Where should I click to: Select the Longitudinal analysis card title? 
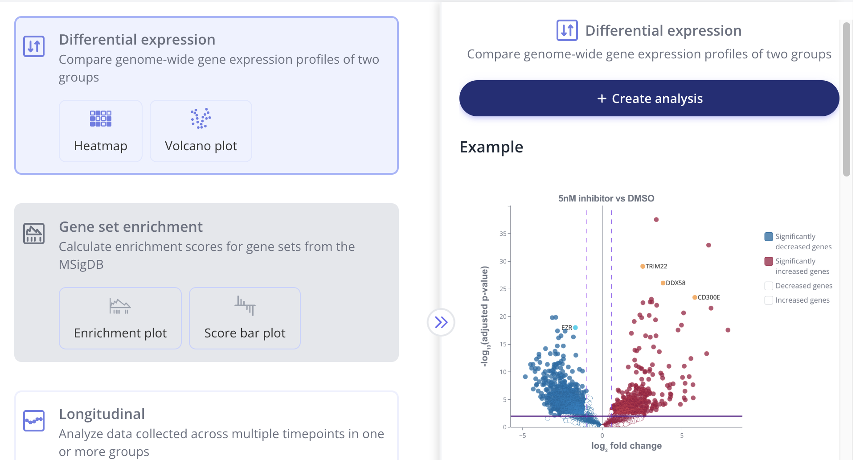click(x=102, y=414)
